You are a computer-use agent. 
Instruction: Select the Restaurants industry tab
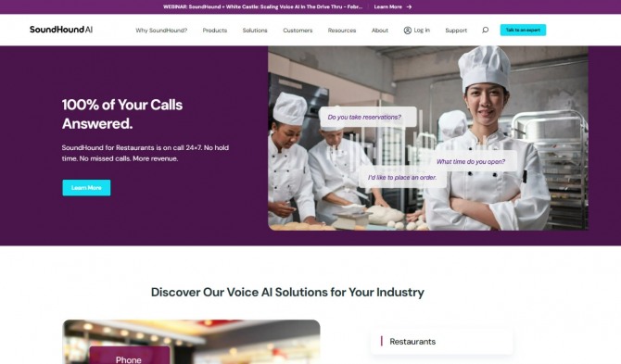click(442, 342)
